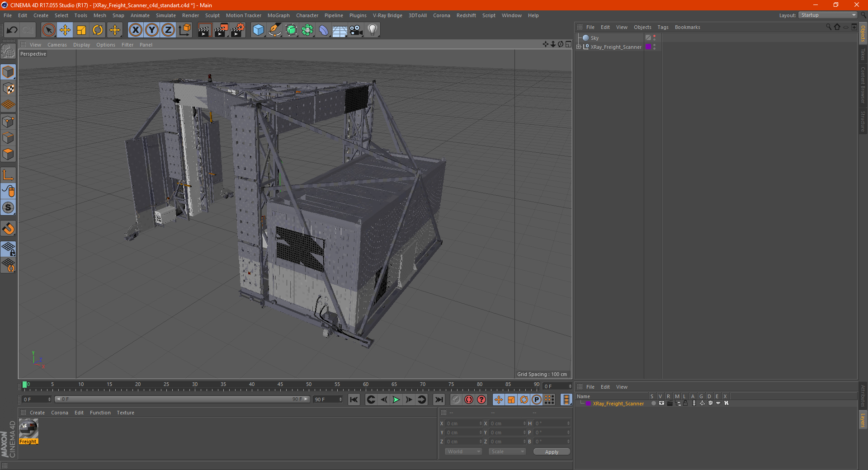Open the green Subdivision Surface generator icon
Screen dimensions: 868x470
[291, 30]
